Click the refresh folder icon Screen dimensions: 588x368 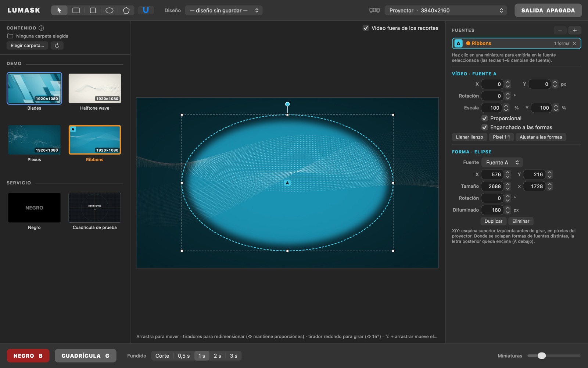(x=57, y=46)
